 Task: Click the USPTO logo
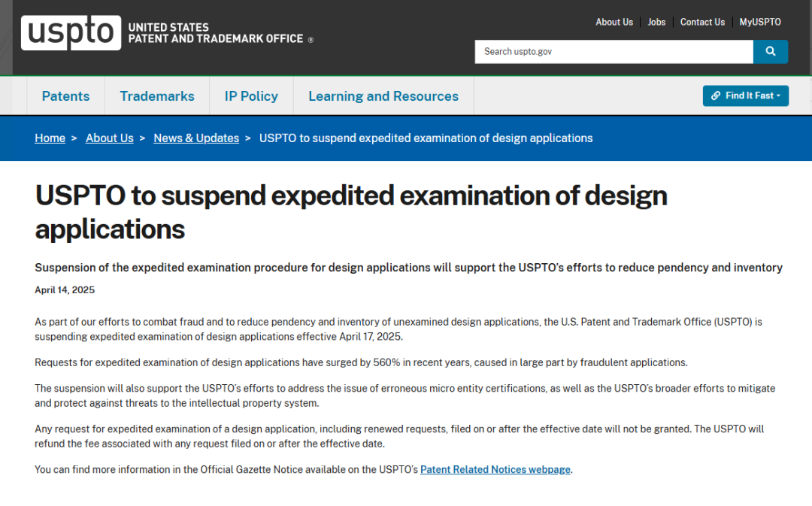(x=71, y=32)
